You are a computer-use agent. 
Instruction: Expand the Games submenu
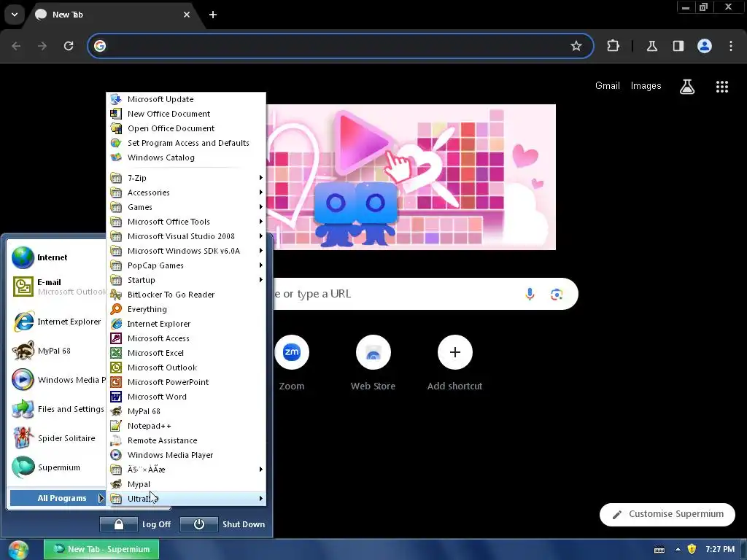click(186, 207)
